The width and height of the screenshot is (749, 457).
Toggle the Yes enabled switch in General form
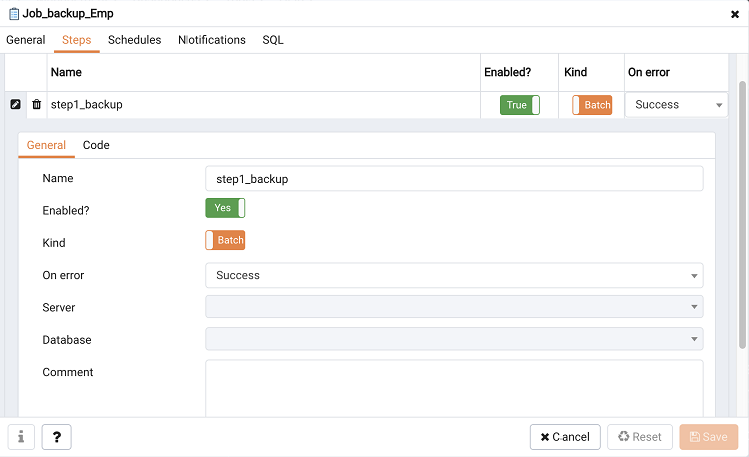click(225, 208)
